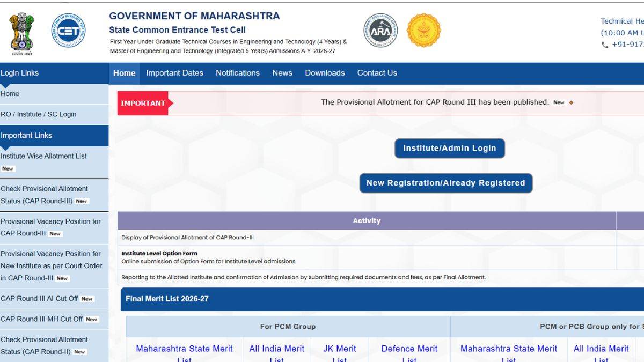Click the Login Links sidebar header
Image resolution: width=644 pixels, height=362 pixels.
[54, 73]
